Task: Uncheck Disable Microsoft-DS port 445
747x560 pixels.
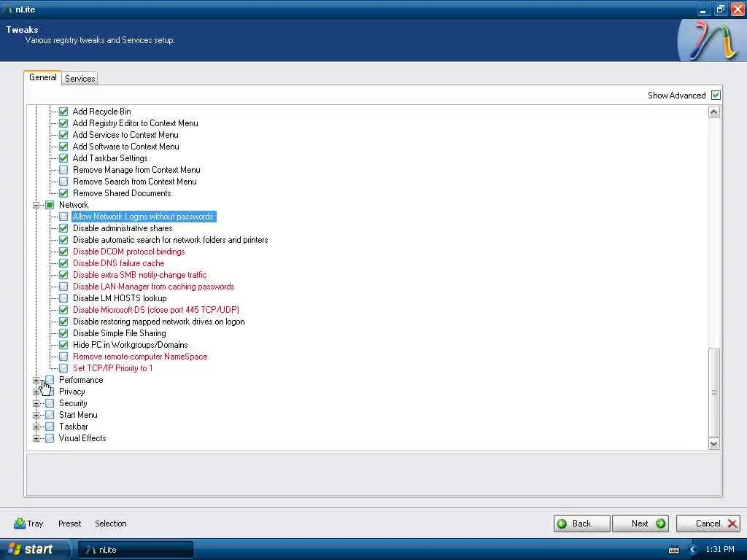Action: tap(63, 310)
